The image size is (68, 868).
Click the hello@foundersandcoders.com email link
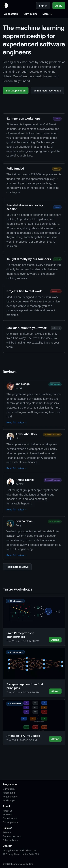[19, 841]
